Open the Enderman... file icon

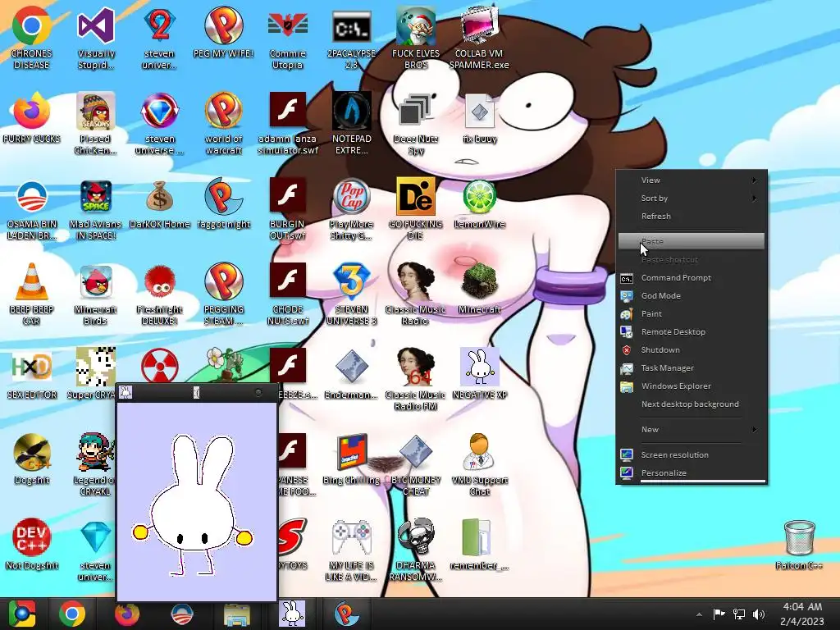(x=351, y=367)
